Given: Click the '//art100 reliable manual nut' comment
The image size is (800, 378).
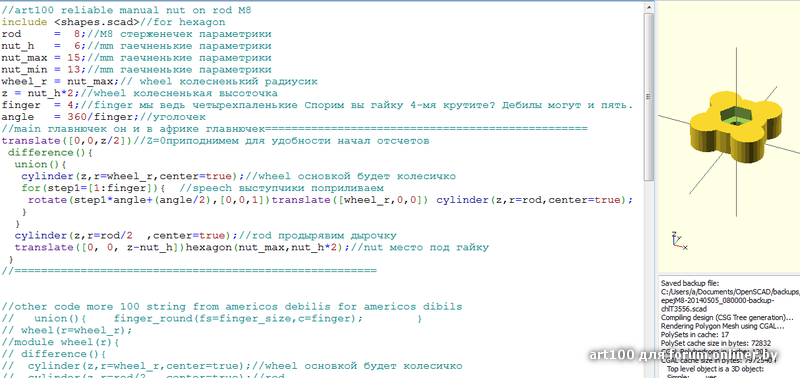Looking at the screenshot, I should coord(127,10).
